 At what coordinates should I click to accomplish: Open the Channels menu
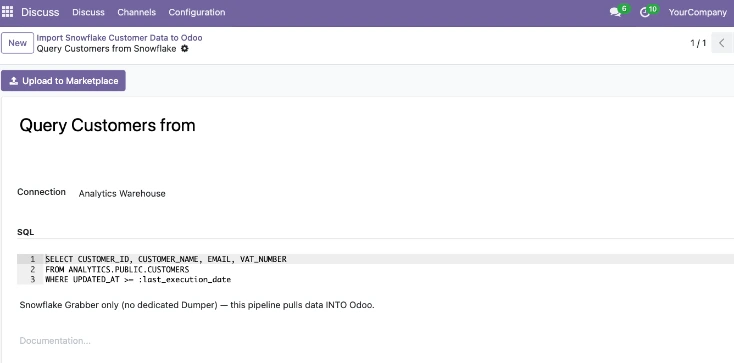(137, 12)
